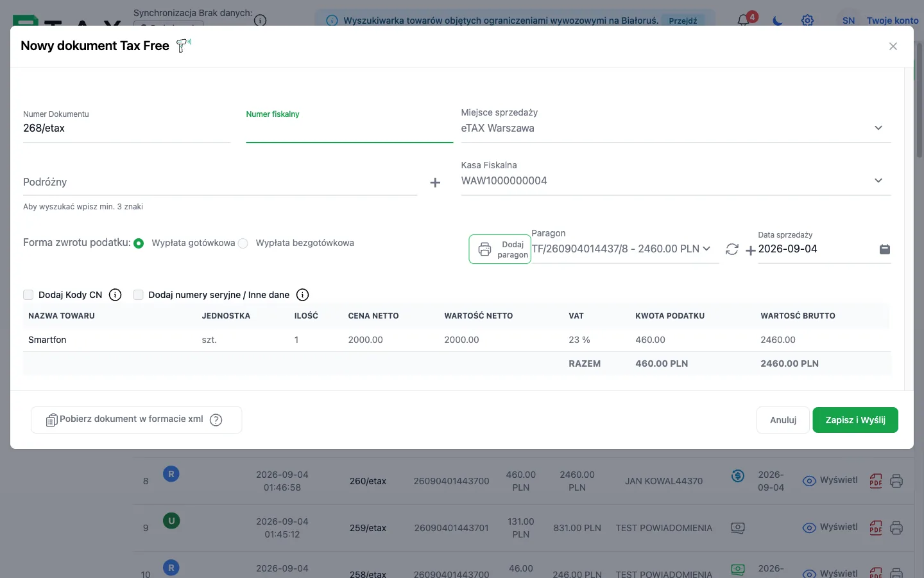Select Wypłata gotówkowa refund option
The width and height of the screenshot is (924, 578).
click(x=139, y=243)
